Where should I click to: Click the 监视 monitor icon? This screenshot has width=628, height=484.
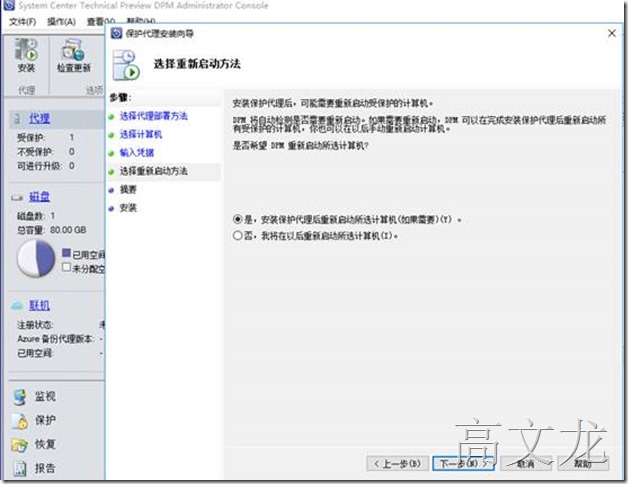point(20,397)
